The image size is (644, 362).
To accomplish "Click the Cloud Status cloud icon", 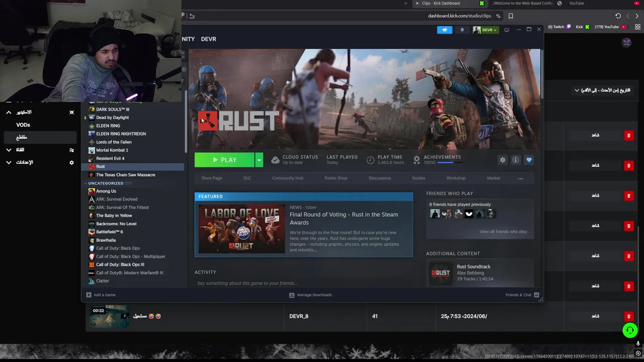I will (x=275, y=160).
